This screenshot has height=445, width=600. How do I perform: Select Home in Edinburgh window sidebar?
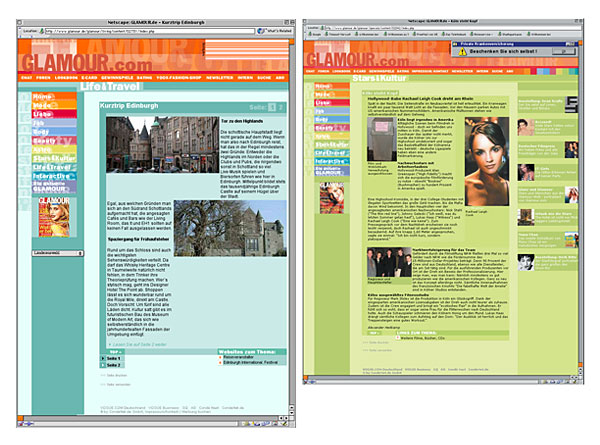54,96
